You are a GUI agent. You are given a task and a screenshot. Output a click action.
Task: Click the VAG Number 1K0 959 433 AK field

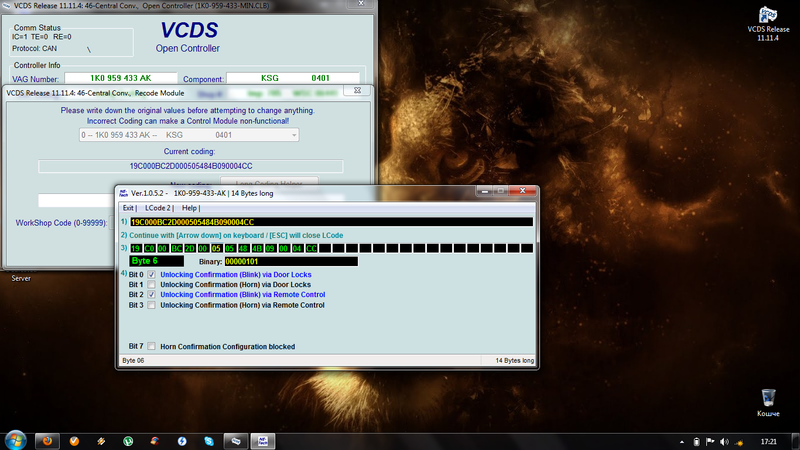point(120,78)
